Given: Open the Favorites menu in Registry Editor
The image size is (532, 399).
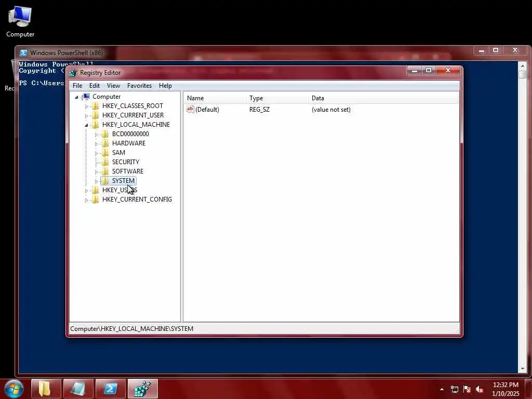Looking at the screenshot, I should click(139, 86).
